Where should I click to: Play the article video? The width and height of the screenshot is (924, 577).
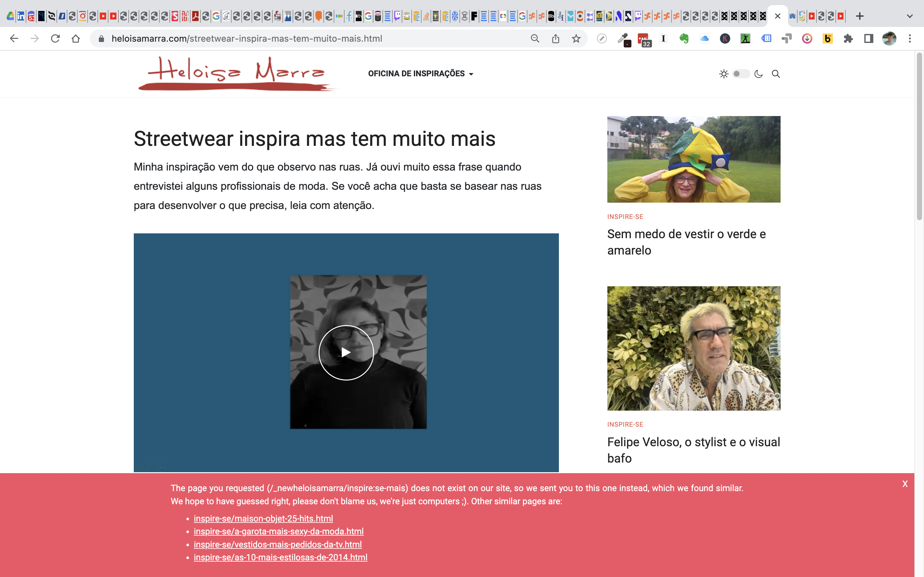346,352
